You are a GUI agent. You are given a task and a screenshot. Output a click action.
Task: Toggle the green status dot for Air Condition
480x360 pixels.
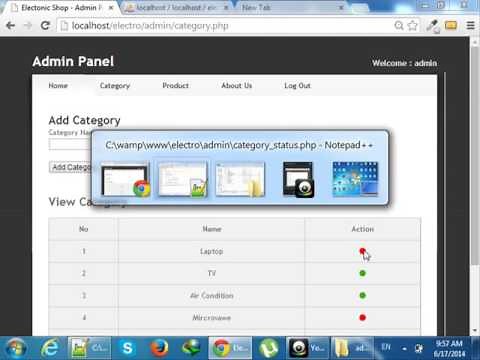click(362, 295)
